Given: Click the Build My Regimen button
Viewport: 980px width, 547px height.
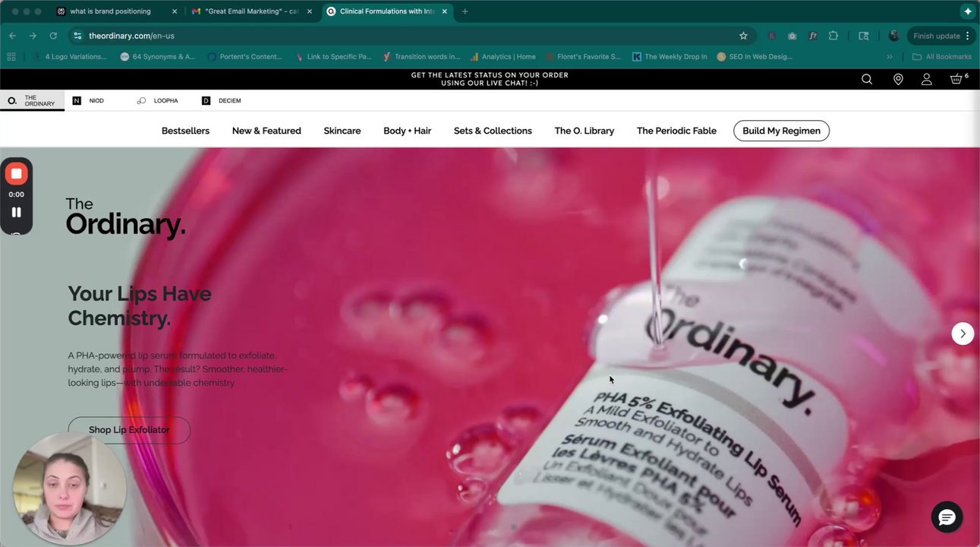Looking at the screenshot, I should (x=781, y=131).
